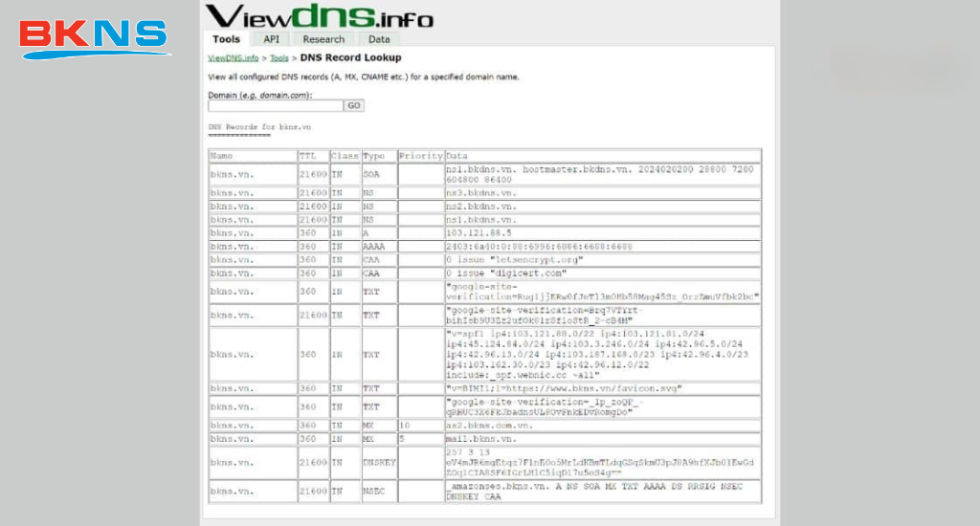Select the letsencrypt.org CAA record data
Screen dimensions: 980x526
pos(514,259)
